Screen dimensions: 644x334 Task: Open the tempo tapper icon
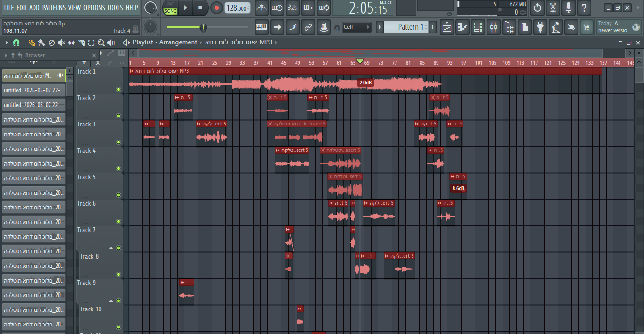pos(556,27)
